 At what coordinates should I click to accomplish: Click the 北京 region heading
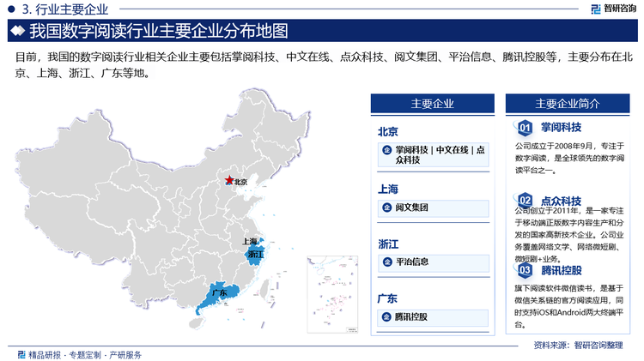(x=388, y=132)
